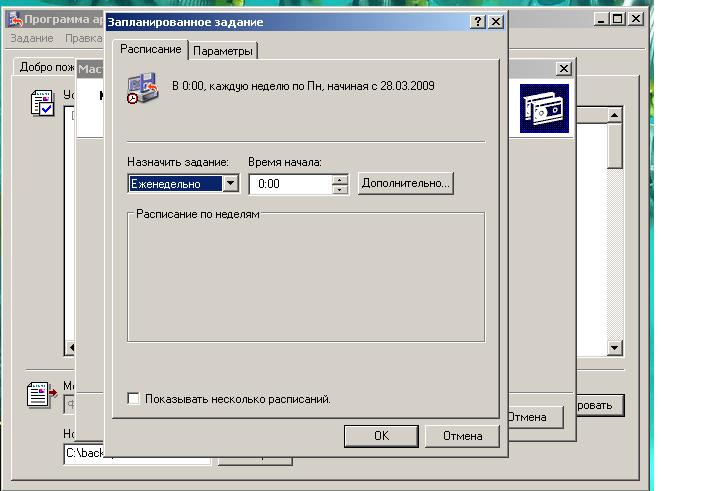Decrease start time with down spinner arrow
Screen dimensions: 720x491
click(339, 189)
